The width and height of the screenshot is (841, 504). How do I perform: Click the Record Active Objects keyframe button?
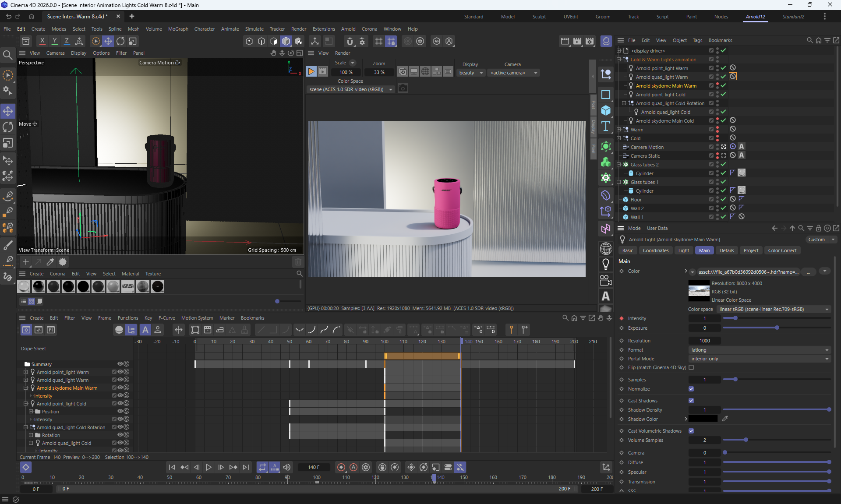tap(341, 467)
